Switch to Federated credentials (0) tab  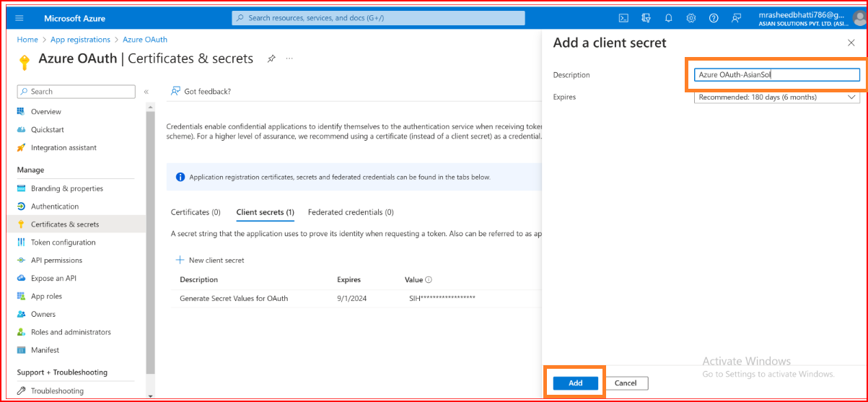351,212
